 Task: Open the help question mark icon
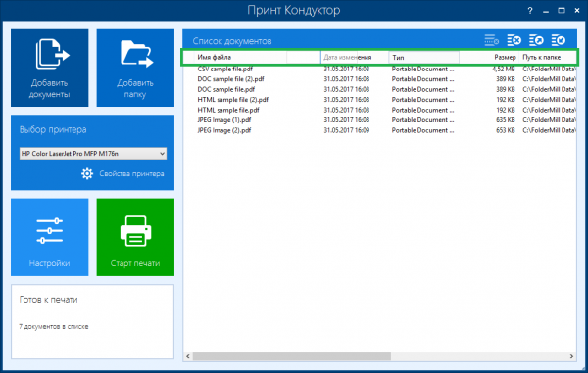(x=530, y=11)
